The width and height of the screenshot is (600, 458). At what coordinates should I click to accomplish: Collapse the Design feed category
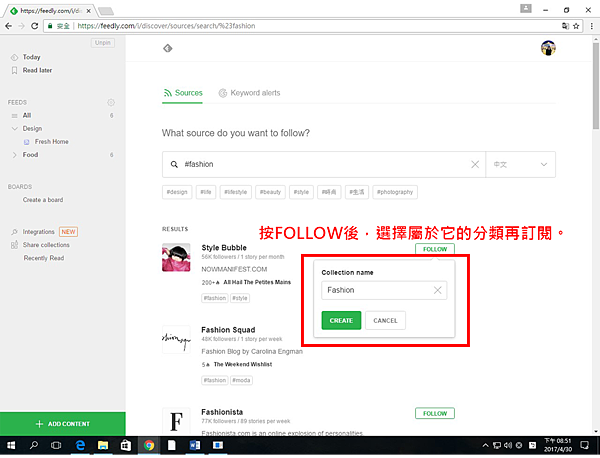pyautogui.click(x=15, y=129)
